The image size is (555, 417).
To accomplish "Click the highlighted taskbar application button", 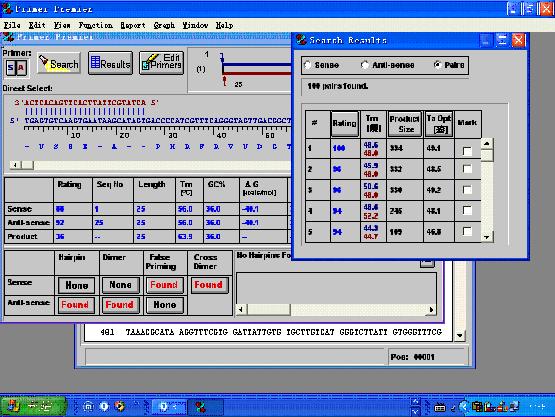I will (x=169, y=407).
